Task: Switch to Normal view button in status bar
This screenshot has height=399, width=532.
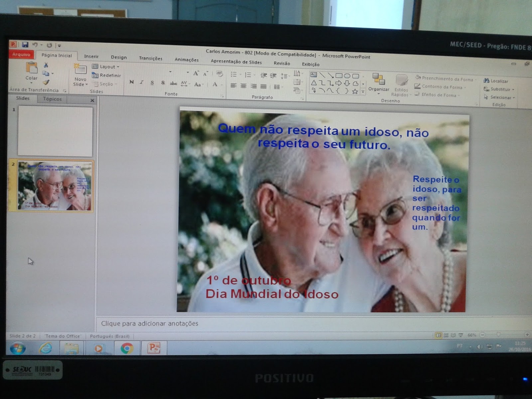Action: [x=439, y=335]
